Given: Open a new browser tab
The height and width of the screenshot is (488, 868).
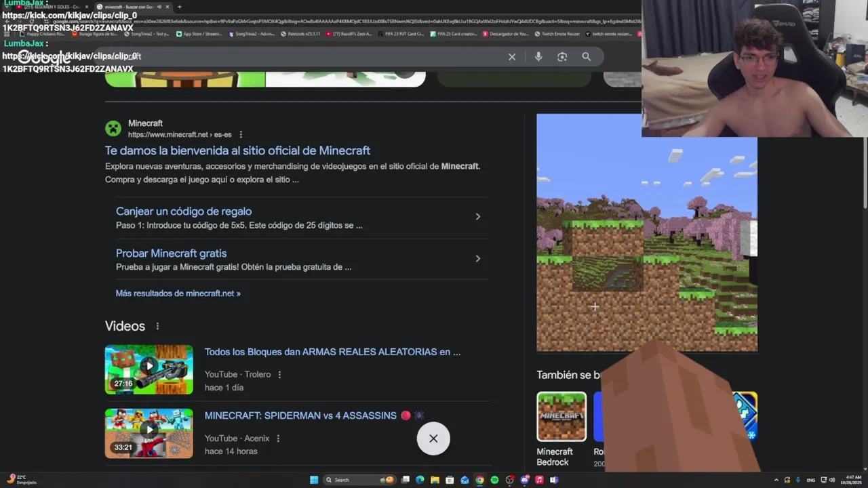Looking at the screenshot, I should tap(180, 7).
